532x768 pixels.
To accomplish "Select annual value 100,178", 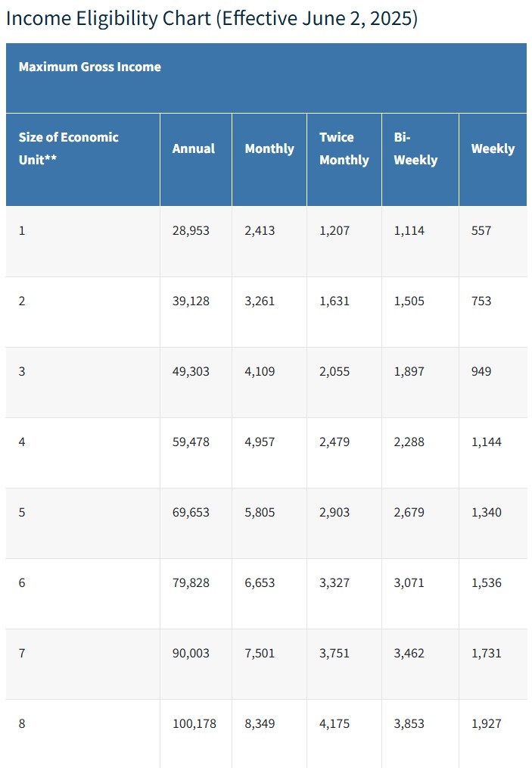I will pyautogui.click(x=194, y=723).
